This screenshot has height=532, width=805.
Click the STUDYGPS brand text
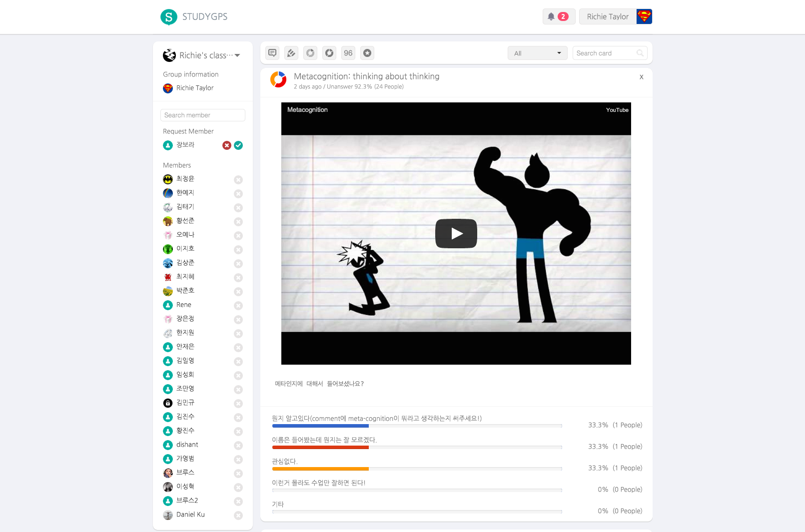[x=205, y=16]
